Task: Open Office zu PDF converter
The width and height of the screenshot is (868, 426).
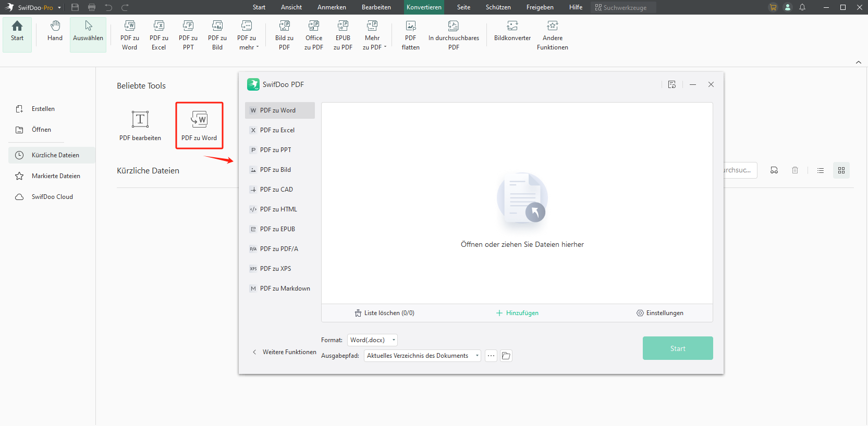Action: pyautogui.click(x=314, y=35)
